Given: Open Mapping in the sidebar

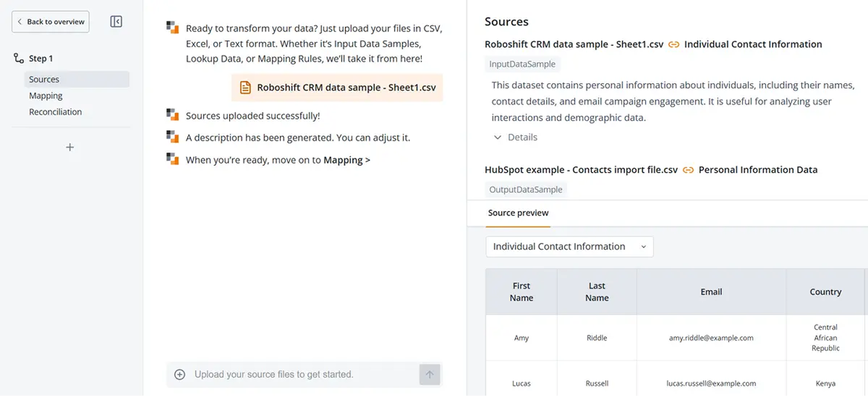Looking at the screenshot, I should (x=46, y=96).
